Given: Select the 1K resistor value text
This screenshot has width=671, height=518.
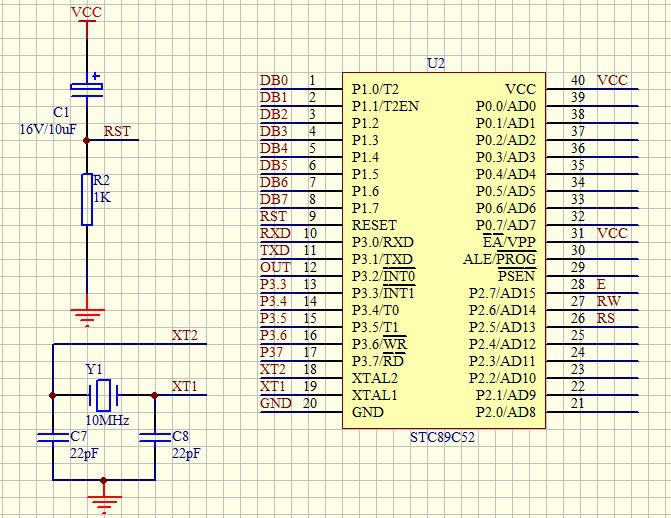Looking at the screenshot, I should (102, 197).
